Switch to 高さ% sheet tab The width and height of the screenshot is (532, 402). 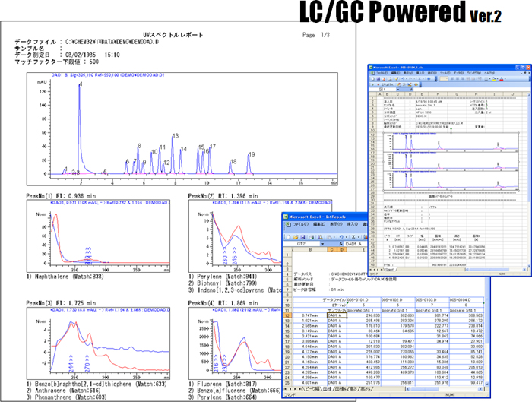pyautogui.click(x=366, y=389)
